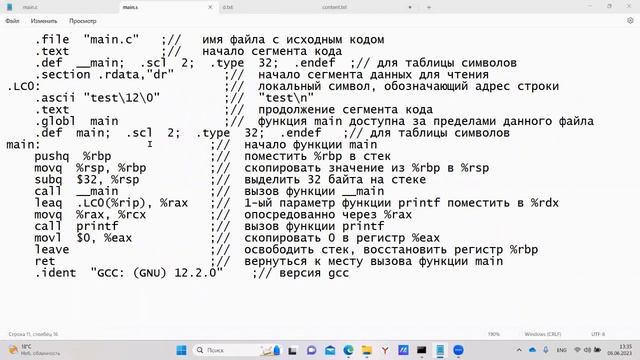Click the 'call __main' instruction
This screenshot has height=360, width=640.
[76, 191]
